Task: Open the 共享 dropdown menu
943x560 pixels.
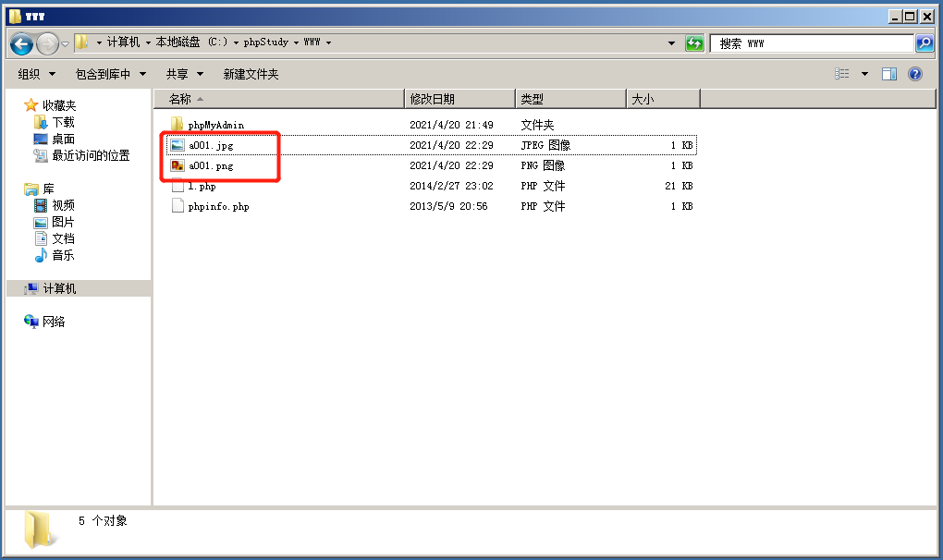Action: pyautogui.click(x=185, y=74)
